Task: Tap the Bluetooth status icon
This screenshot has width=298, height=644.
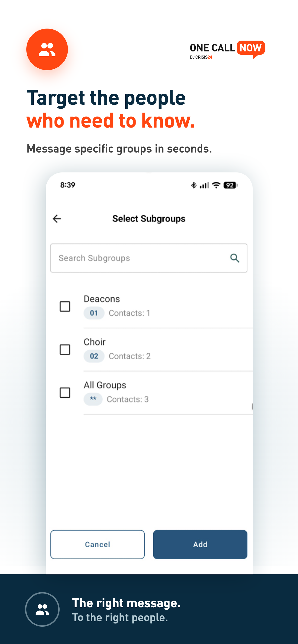Action: [x=193, y=185]
